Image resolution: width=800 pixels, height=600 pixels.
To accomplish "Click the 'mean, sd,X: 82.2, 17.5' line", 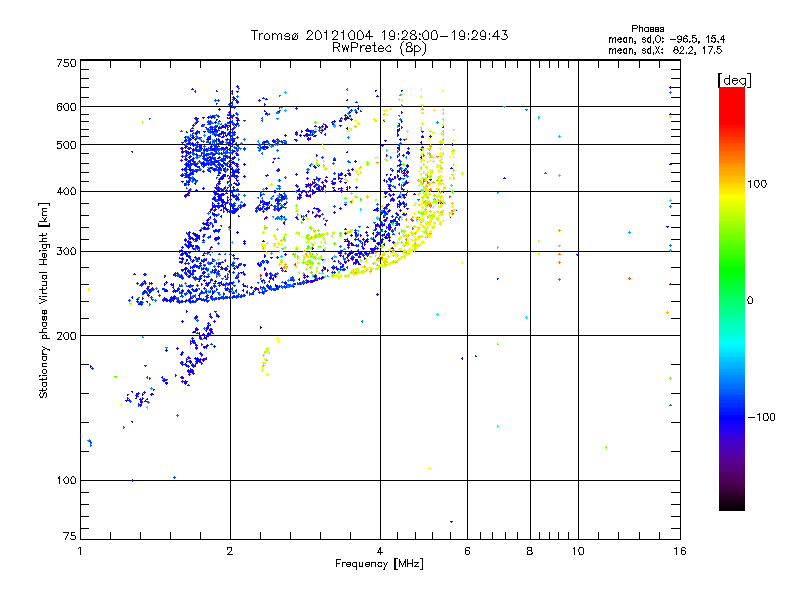I will pyautogui.click(x=665, y=50).
